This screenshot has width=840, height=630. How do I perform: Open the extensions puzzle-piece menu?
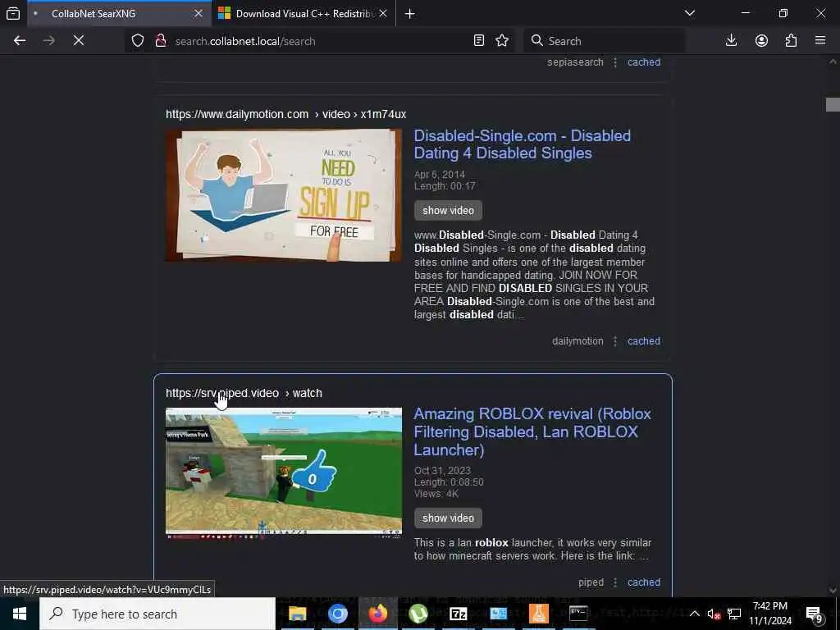pyautogui.click(x=791, y=41)
